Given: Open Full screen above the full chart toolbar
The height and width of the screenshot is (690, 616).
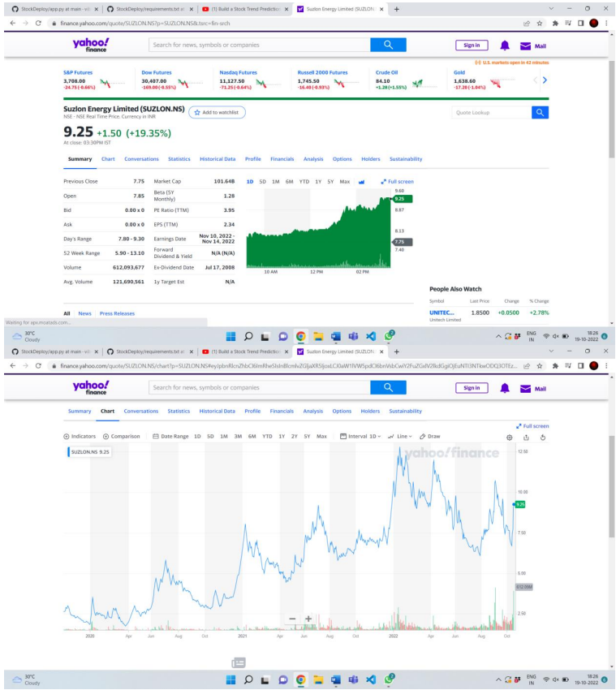Looking at the screenshot, I should pos(532,426).
